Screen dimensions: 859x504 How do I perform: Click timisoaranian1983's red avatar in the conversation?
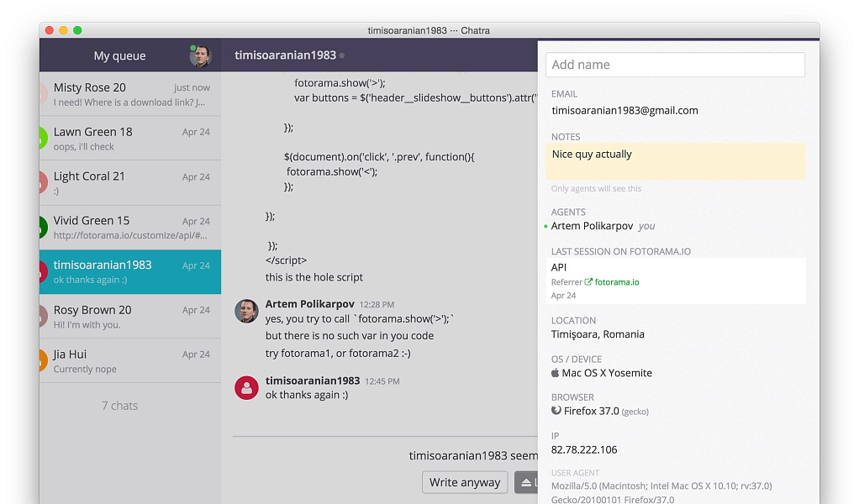(246, 387)
